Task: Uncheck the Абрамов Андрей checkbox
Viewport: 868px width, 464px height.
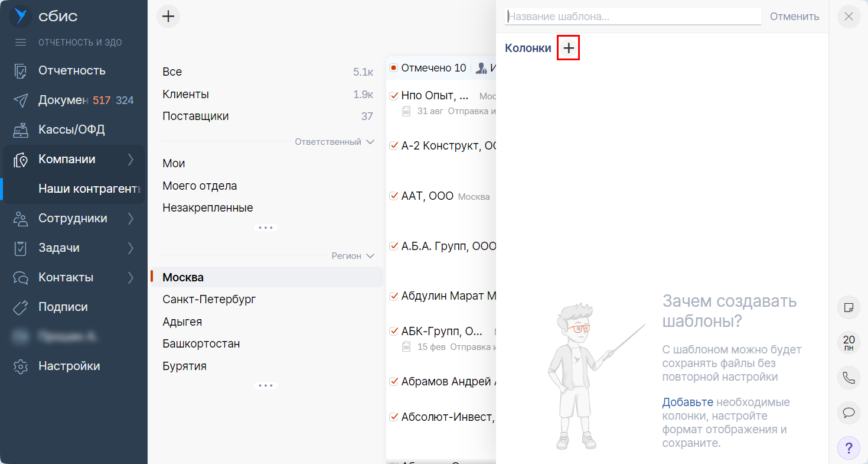Action: pos(394,382)
